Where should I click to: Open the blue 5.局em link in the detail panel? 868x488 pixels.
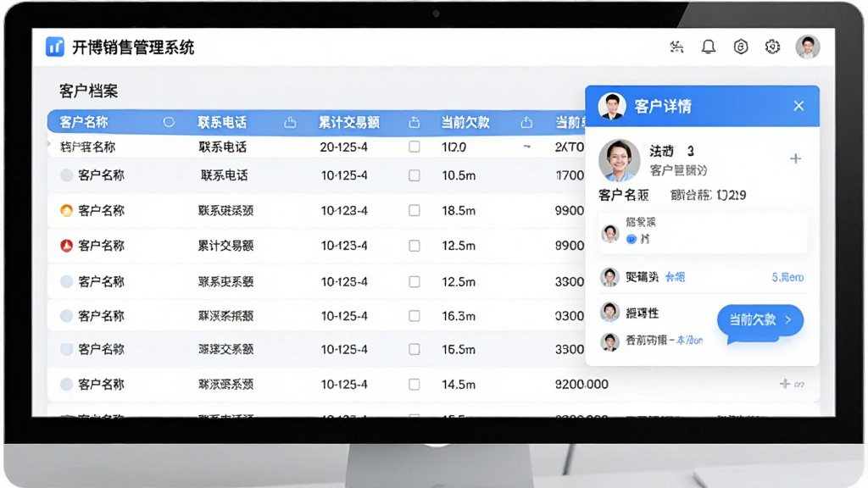787,277
